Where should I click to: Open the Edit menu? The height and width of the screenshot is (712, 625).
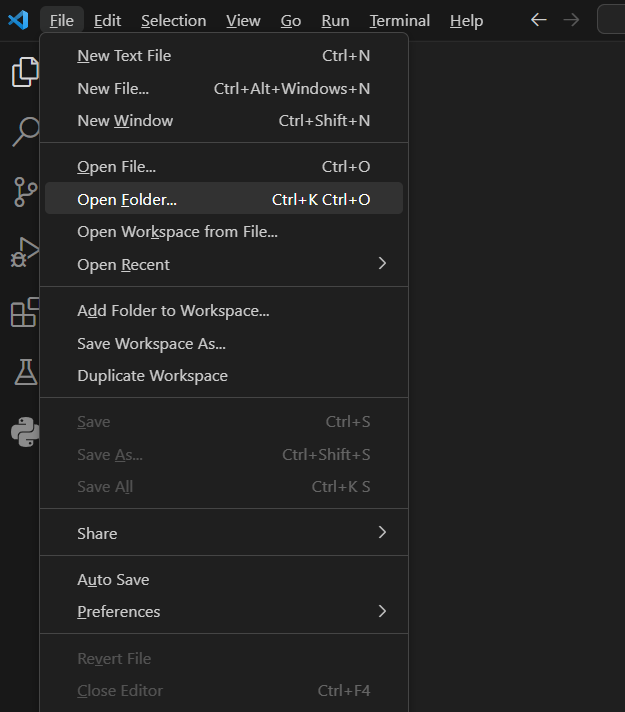(107, 20)
